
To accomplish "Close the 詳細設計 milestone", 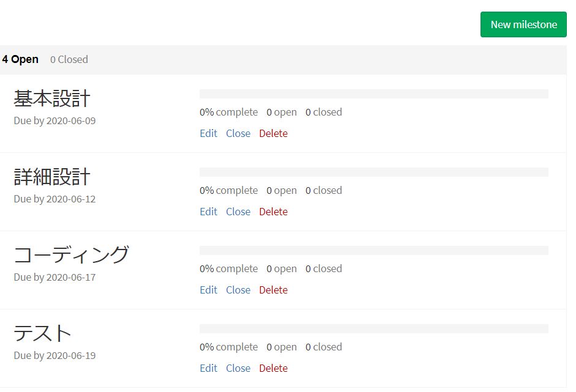I will tap(238, 212).
